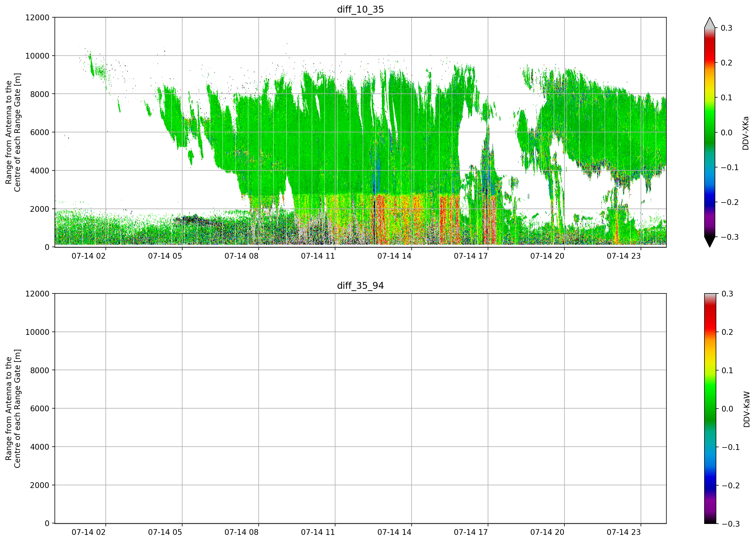
Task: Click '07-14 05' tick label under top plot
Action: pos(165,256)
